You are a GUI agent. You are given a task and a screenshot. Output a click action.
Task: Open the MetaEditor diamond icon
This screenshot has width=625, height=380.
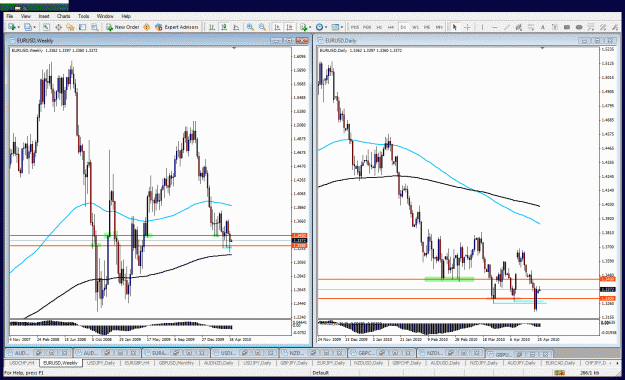pyautogui.click(x=146, y=27)
